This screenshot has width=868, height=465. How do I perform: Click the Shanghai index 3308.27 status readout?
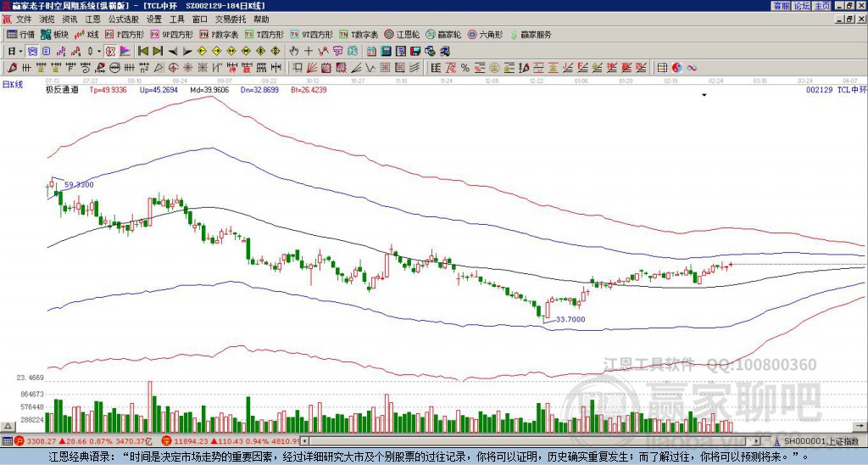[42, 441]
